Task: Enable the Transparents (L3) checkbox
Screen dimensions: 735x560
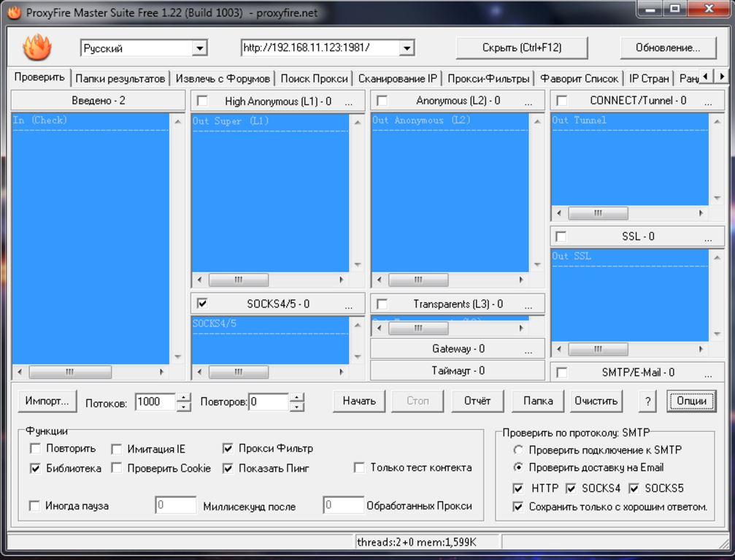Action: coord(382,304)
